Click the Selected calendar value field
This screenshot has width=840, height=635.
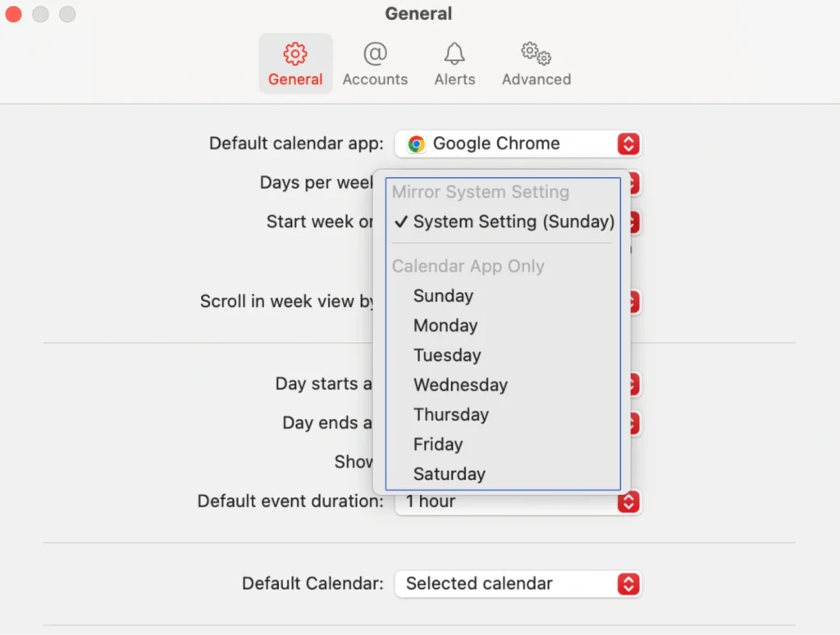tap(479, 584)
